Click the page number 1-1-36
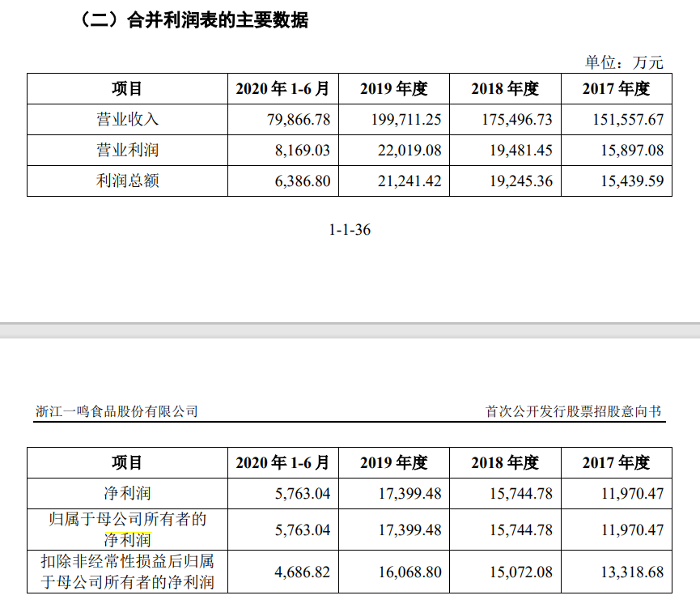This screenshot has width=700, height=604. [x=350, y=230]
